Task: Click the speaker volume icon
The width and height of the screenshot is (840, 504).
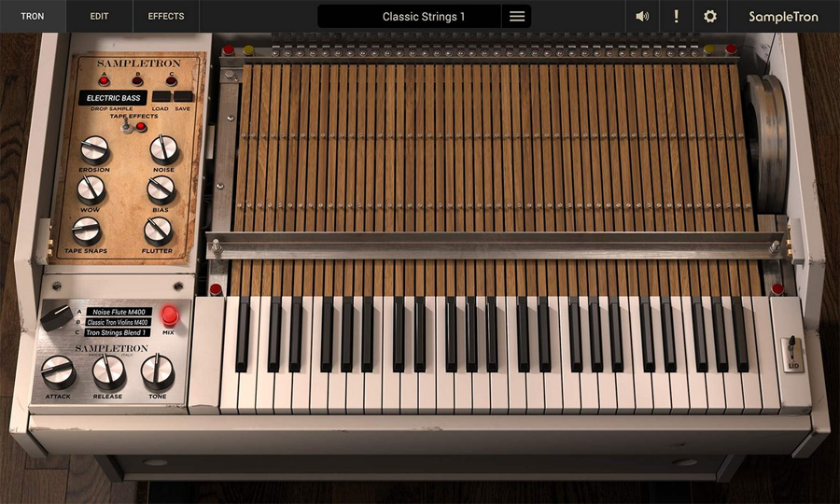Action: click(642, 16)
